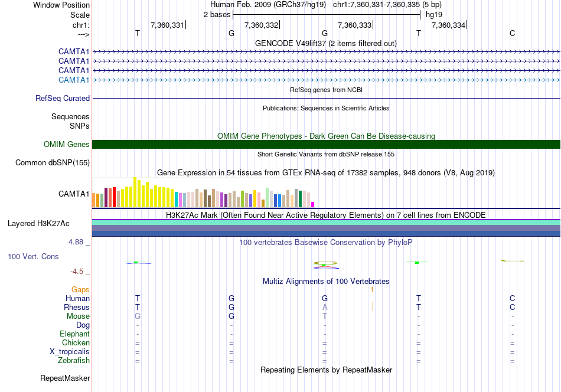Click the orange gap count 1
561x392 pixels.
tap(372, 289)
